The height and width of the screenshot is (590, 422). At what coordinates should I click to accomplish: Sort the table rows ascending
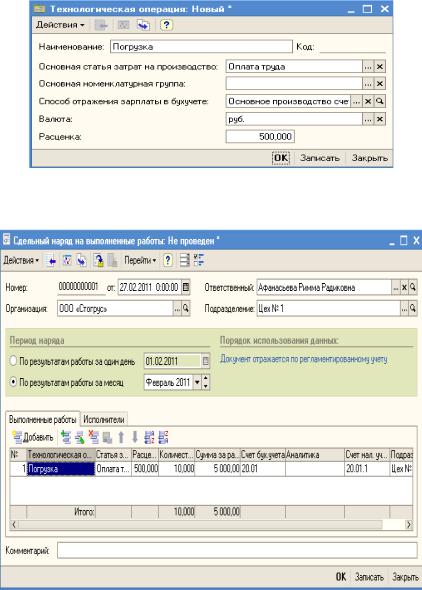(x=149, y=437)
